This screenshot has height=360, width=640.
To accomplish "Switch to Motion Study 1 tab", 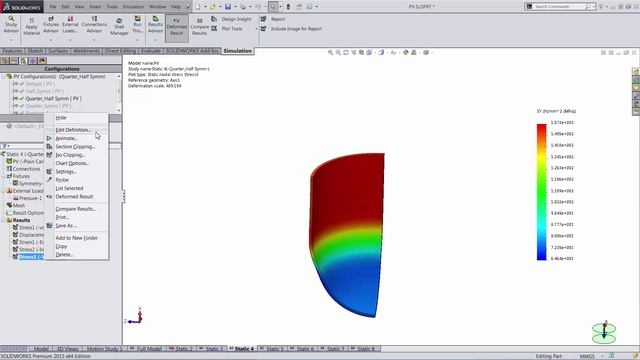I will tap(104, 349).
